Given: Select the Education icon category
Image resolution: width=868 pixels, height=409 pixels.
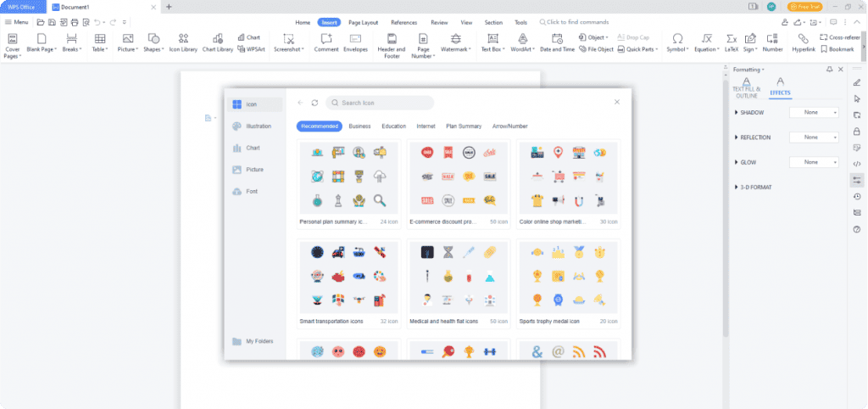Looking at the screenshot, I should 393,126.
